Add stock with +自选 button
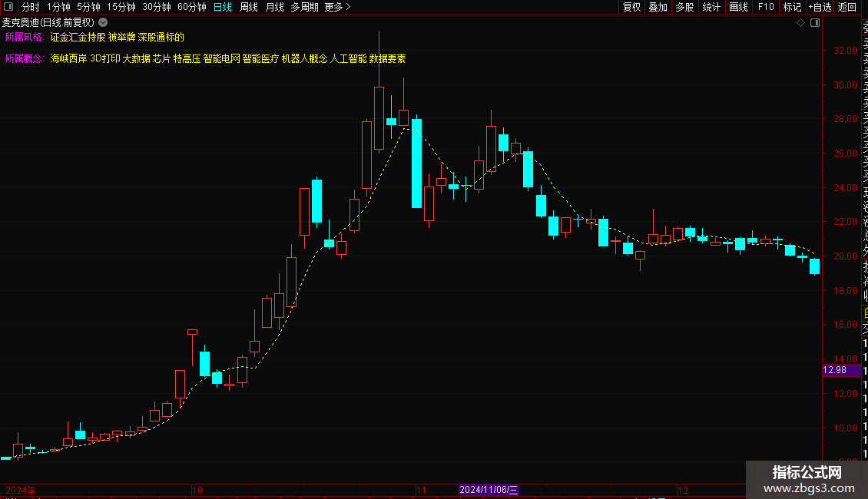 (x=820, y=7)
